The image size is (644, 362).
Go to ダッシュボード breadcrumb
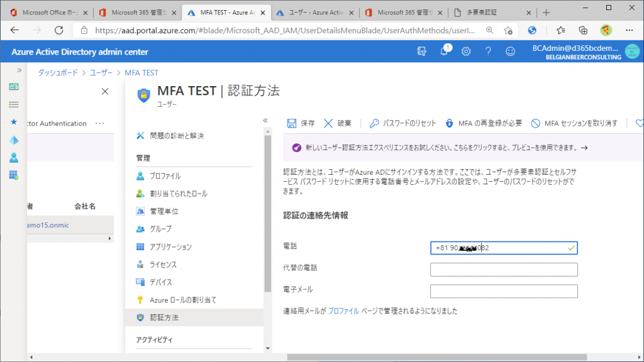click(58, 73)
